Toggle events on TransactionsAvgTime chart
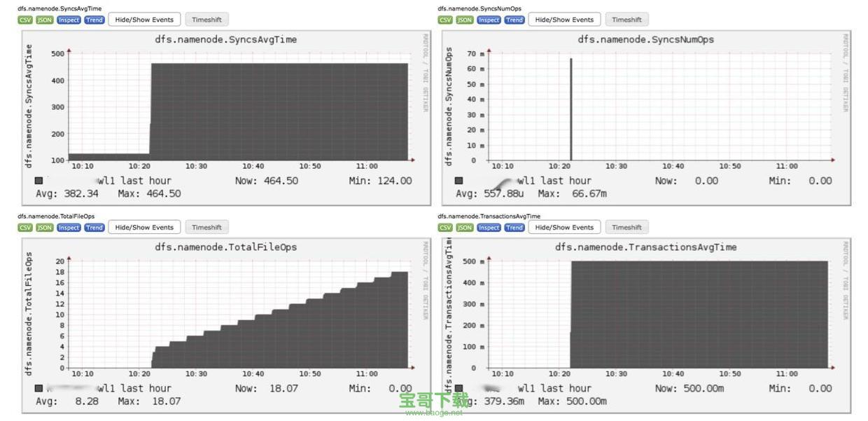 563,227
